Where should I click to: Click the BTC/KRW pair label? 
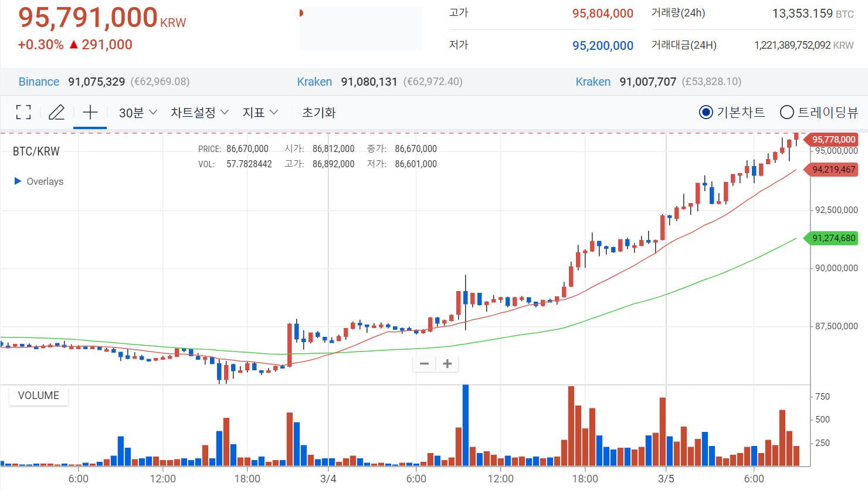[x=36, y=151]
